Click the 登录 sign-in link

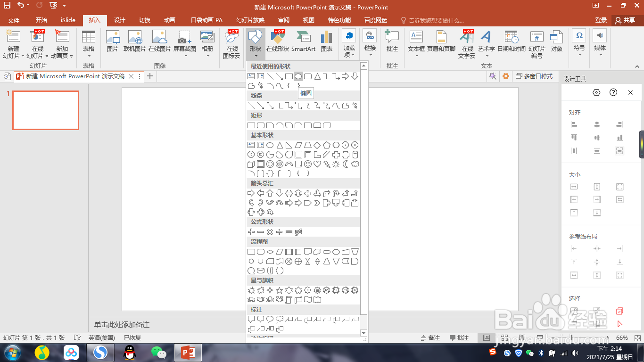(x=601, y=20)
